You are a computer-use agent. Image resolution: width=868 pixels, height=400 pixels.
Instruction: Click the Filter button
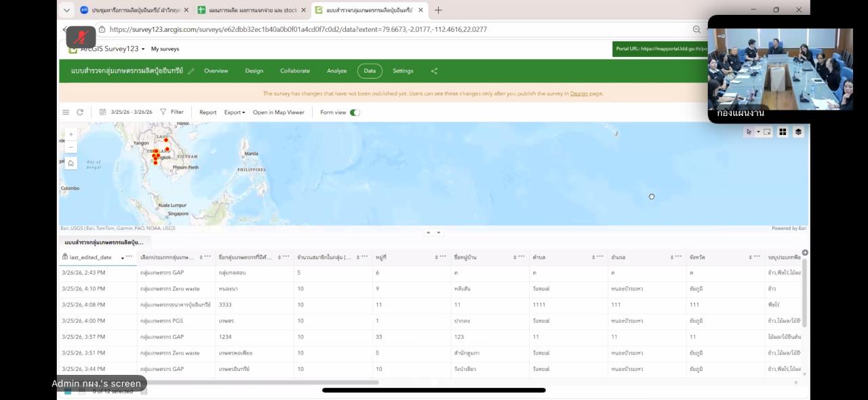pyautogui.click(x=172, y=113)
